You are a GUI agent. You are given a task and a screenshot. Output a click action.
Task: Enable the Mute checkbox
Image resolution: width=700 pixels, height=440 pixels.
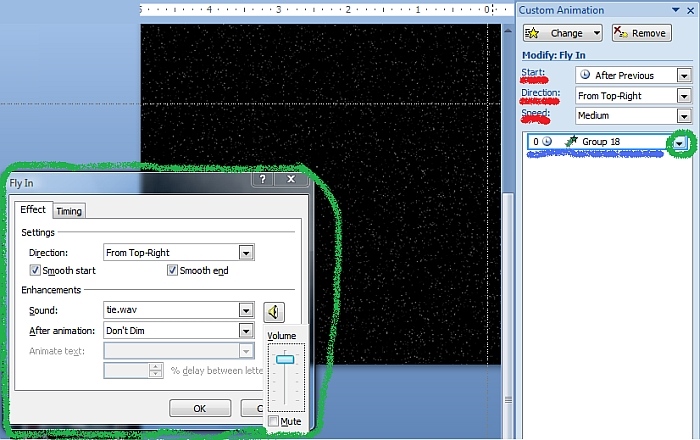coord(273,422)
